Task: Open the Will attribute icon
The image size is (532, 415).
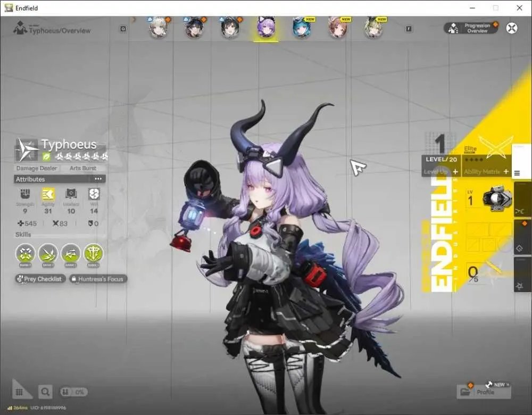Action: pos(94,194)
